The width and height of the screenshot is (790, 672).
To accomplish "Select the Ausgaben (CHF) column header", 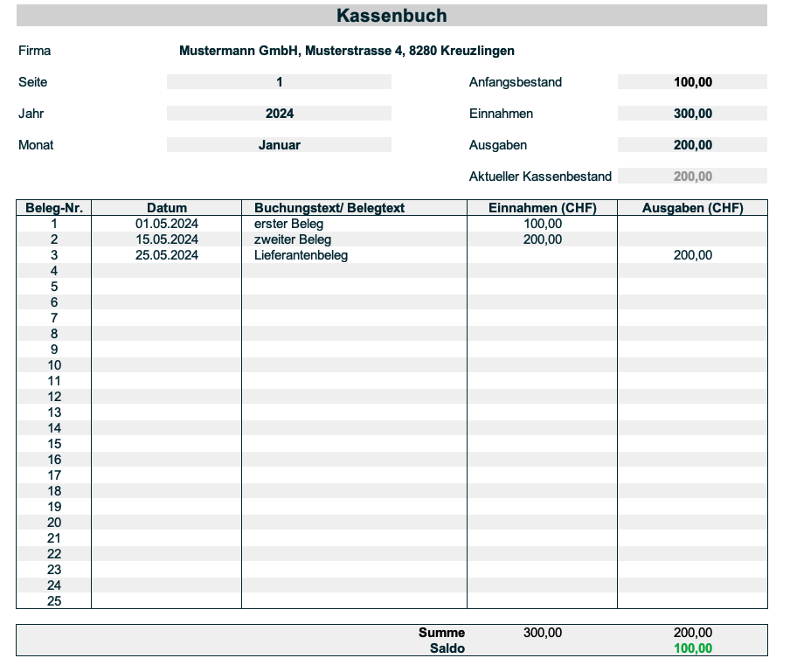I will [692, 208].
